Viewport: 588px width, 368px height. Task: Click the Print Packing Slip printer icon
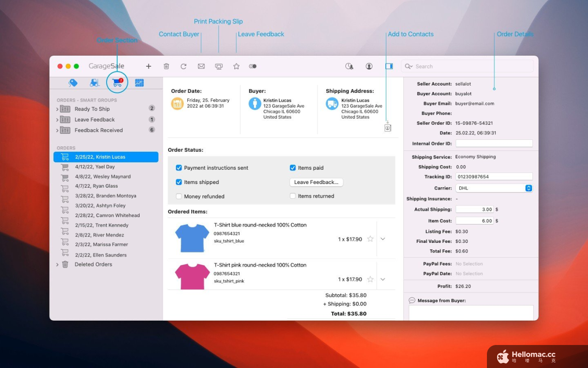(219, 66)
